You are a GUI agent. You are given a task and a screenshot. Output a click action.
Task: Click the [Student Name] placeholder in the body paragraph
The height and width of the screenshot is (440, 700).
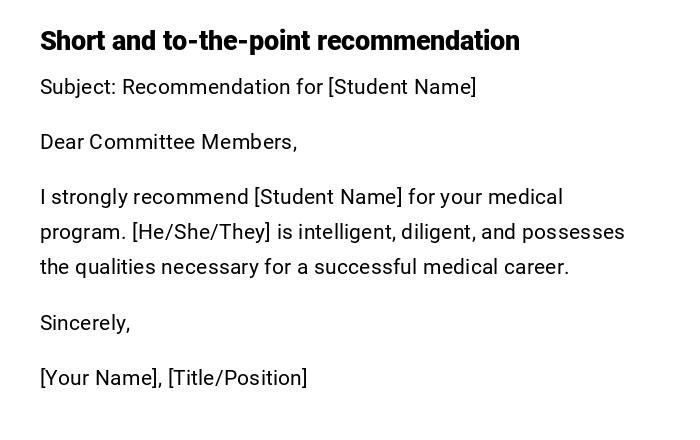(x=328, y=197)
